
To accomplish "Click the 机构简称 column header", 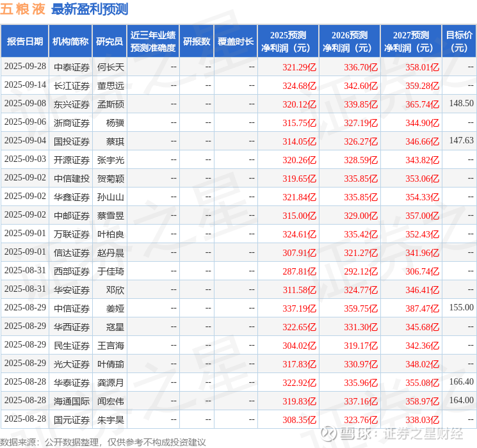I will [70, 41].
